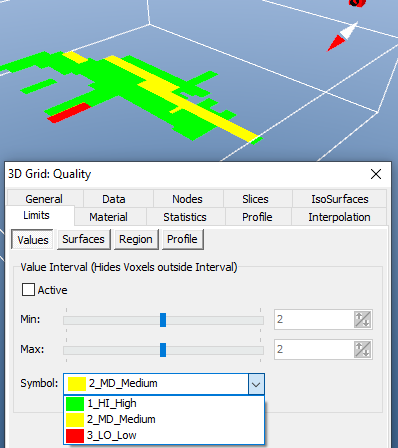
Task: Go to the Slices tab
Action: tap(255, 199)
